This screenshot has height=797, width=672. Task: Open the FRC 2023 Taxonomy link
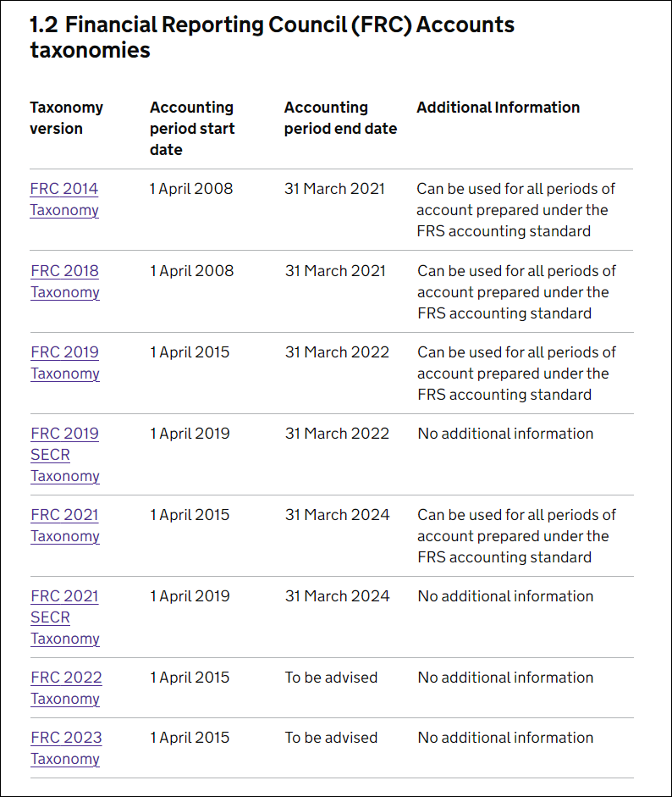[66, 748]
